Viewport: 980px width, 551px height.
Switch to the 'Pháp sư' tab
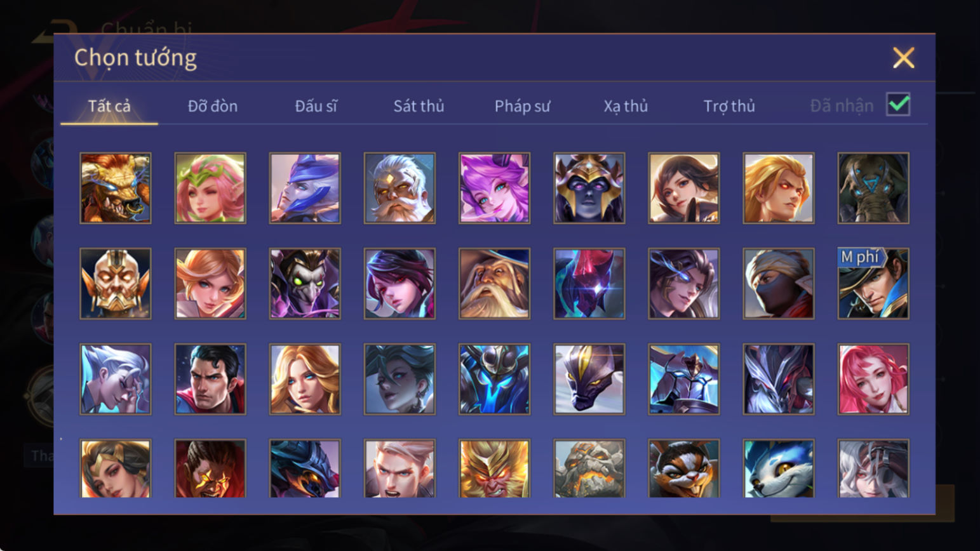[522, 106]
